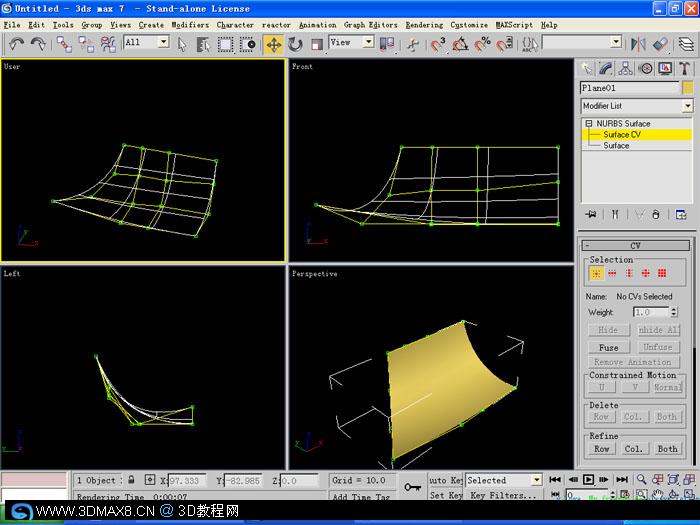The height and width of the screenshot is (525, 700).
Task: Open the Rendering menu
Action: pos(424,25)
